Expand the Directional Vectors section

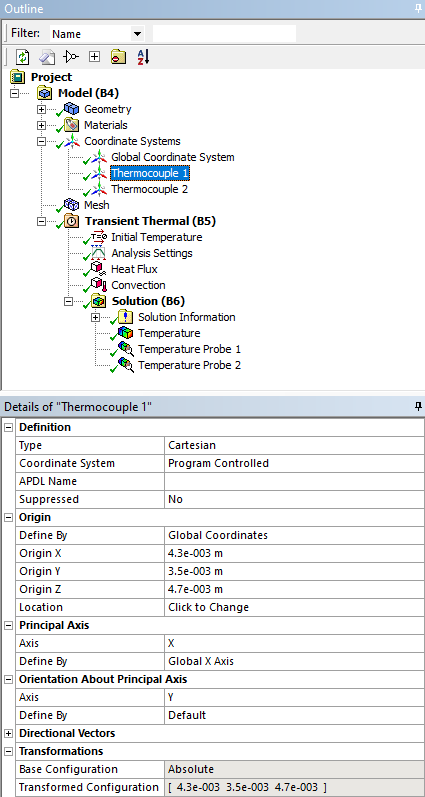pos(8,733)
